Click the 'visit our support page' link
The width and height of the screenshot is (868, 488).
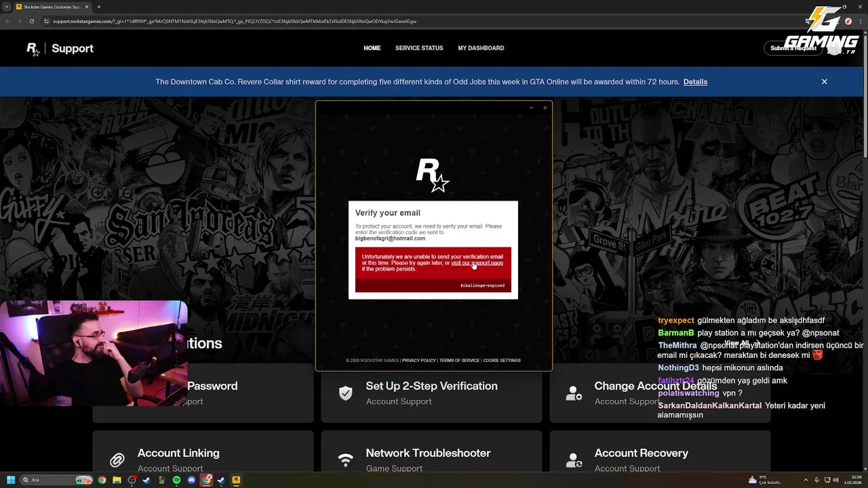click(477, 263)
